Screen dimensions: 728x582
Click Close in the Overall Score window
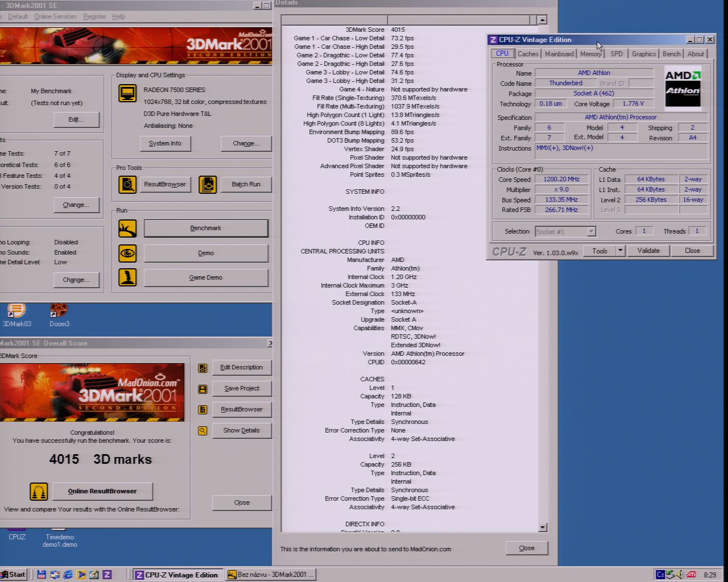coord(242,503)
